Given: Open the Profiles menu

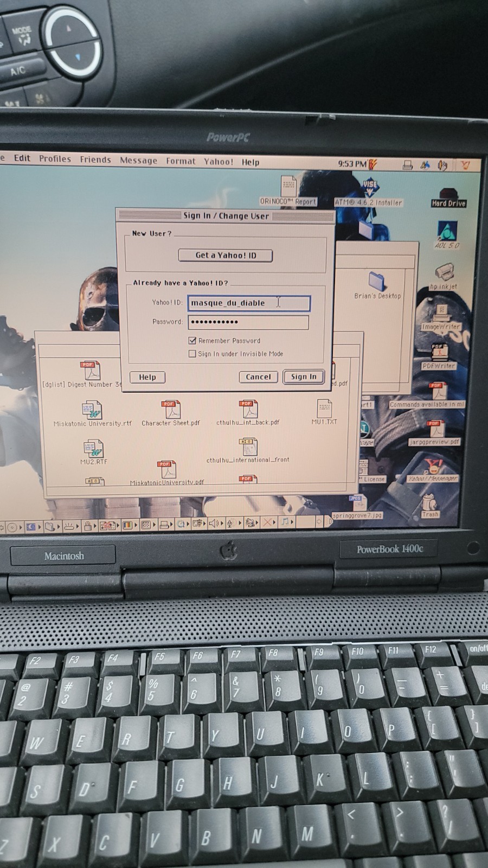Looking at the screenshot, I should click(x=55, y=159).
